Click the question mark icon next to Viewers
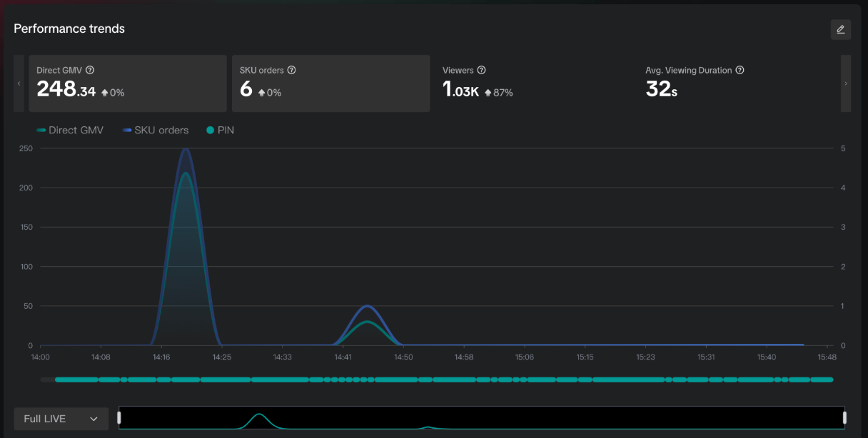The height and width of the screenshot is (438, 868). click(481, 70)
